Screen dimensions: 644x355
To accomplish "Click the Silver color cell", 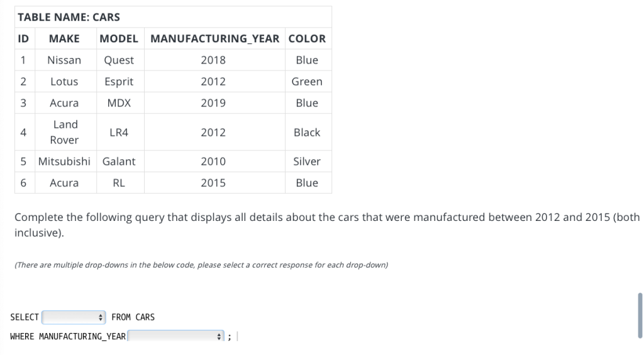I will tap(307, 162).
